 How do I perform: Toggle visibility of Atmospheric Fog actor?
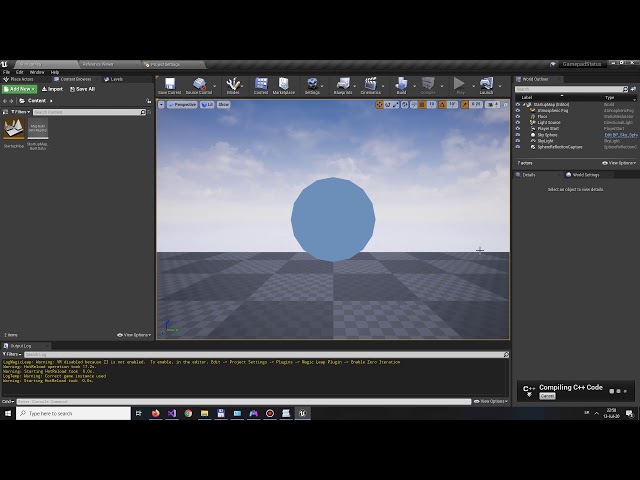click(x=518, y=110)
